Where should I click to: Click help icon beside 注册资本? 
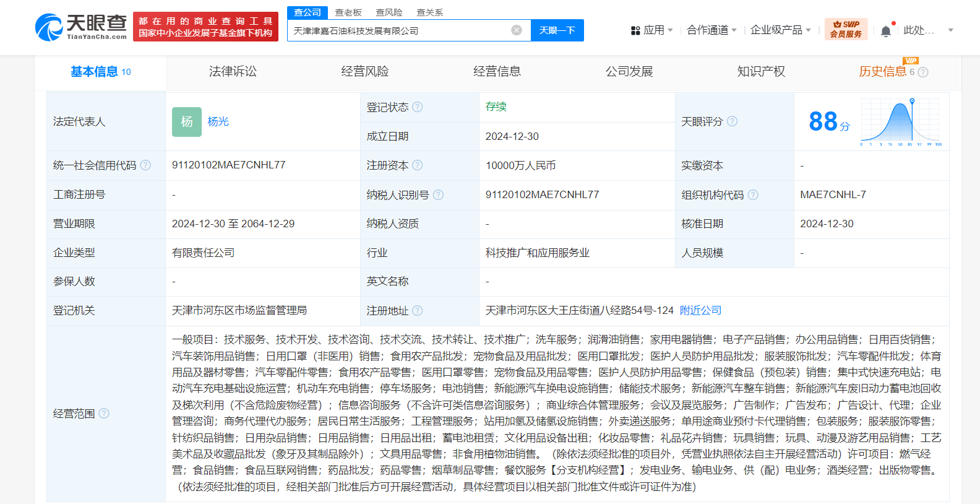click(x=418, y=165)
